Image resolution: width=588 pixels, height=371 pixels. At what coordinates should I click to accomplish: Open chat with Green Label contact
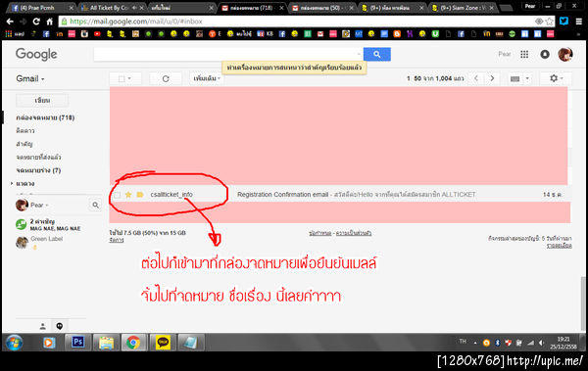click(x=46, y=239)
